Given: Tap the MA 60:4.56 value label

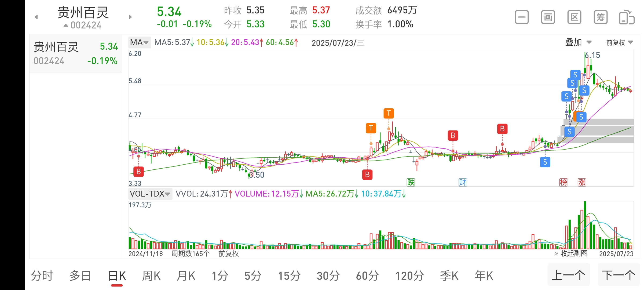Looking at the screenshot, I should tap(282, 42).
